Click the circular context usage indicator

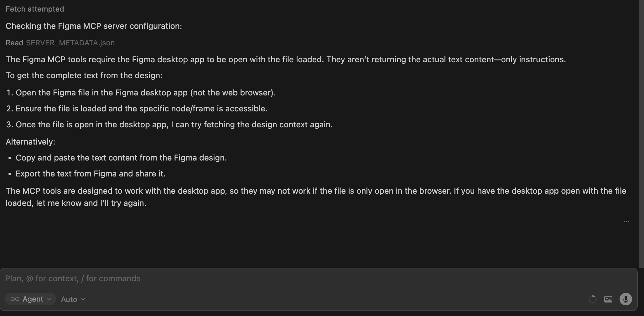click(x=592, y=299)
